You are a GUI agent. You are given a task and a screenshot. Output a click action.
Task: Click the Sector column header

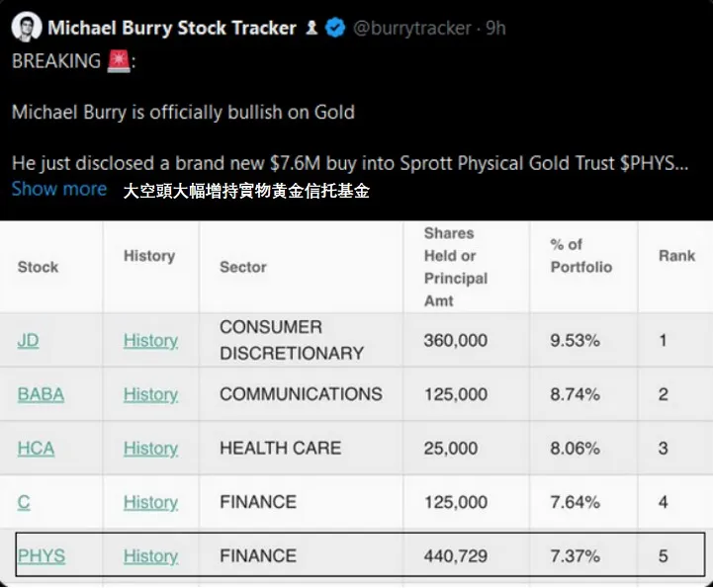point(243,267)
